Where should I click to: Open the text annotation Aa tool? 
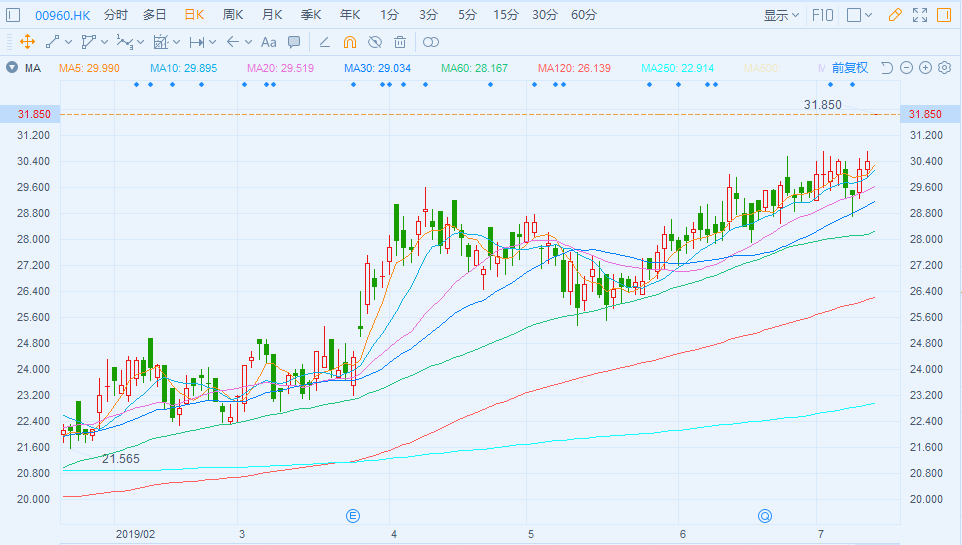coord(268,42)
